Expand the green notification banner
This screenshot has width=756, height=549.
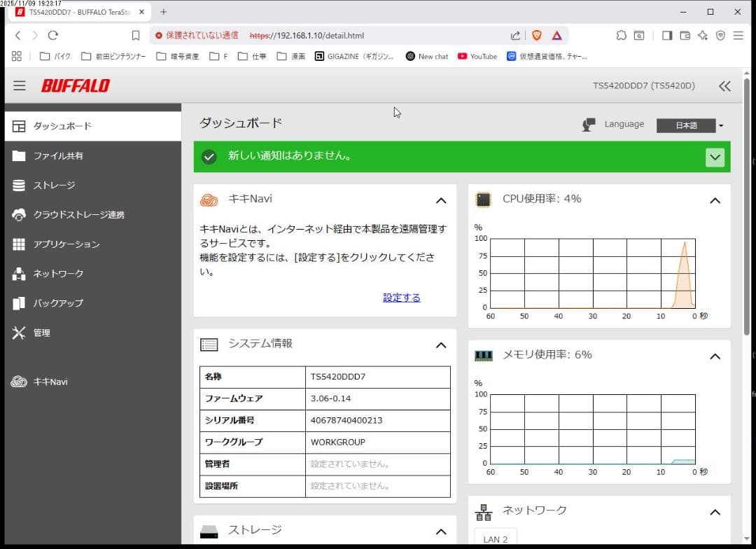pyautogui.click(x=715, y=157)
